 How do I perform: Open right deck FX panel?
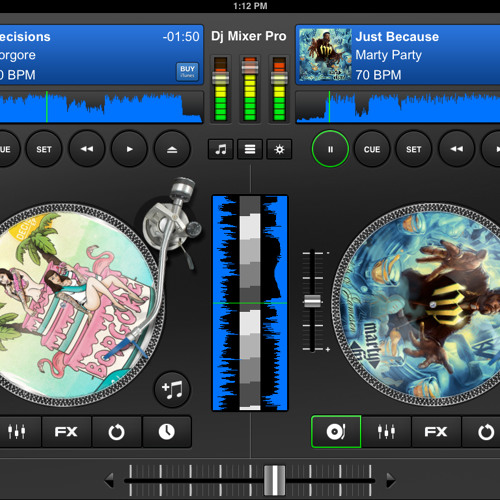(436, 431)
